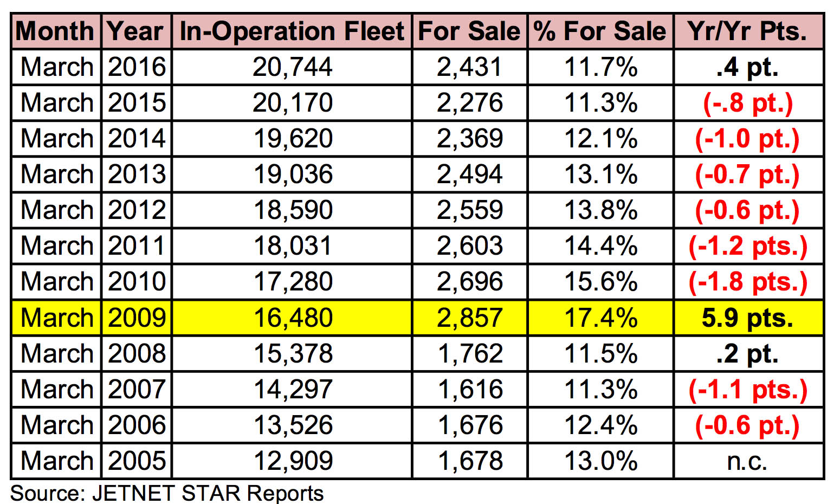The height and width of the screenshot is (504, 834).
Task: Click the % For Sale header cell
Action: [x=600, y=31]
